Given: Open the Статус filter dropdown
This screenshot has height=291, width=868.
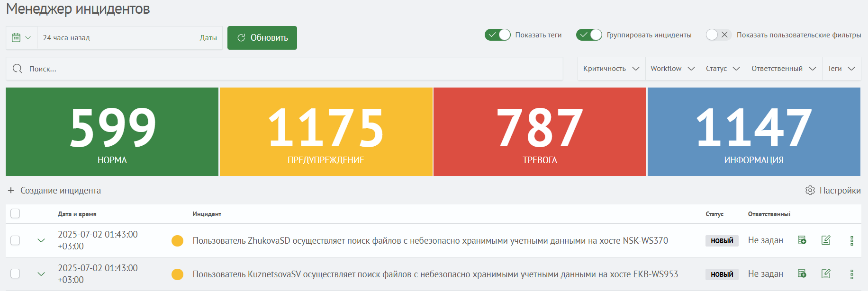Looking at the screenshot, I should coord(723,69).
